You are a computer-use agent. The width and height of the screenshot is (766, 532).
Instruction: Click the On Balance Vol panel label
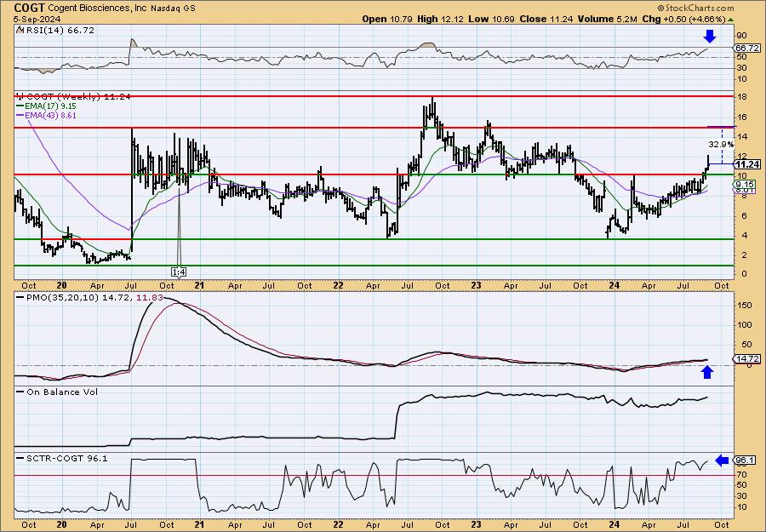pyautogui.click(x=62, y=392)
